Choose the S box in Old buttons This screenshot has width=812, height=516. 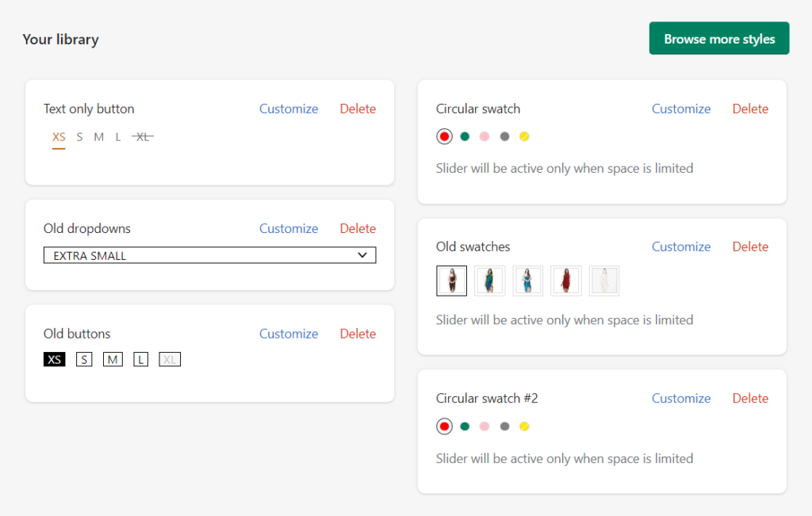[84, 359]
